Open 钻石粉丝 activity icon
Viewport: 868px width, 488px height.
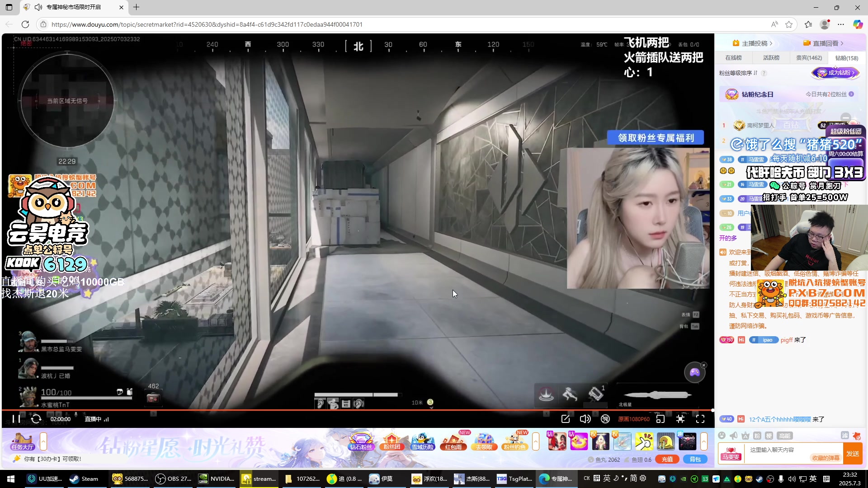[361, 441]
